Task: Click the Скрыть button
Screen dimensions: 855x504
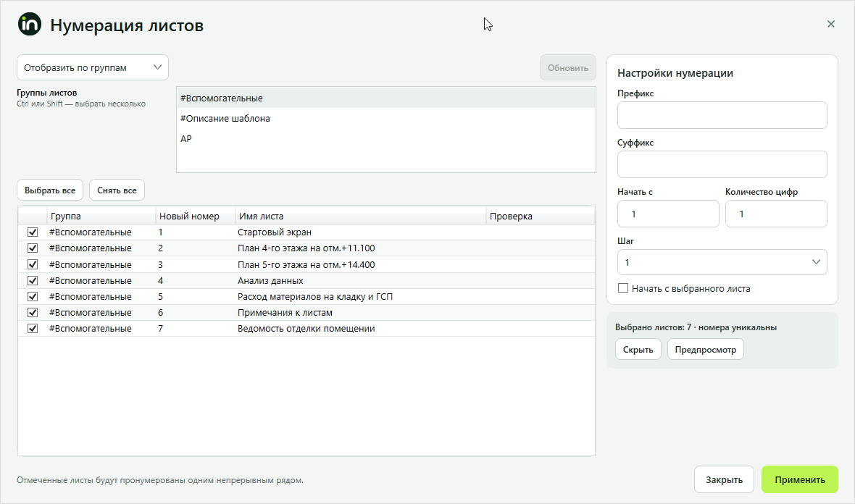Action: click(638, 349)
